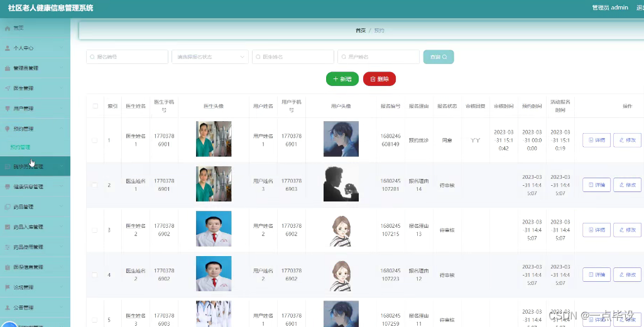
Task: Click the doctor avatar thumbnail in row 2
Action: pos(214,184)
